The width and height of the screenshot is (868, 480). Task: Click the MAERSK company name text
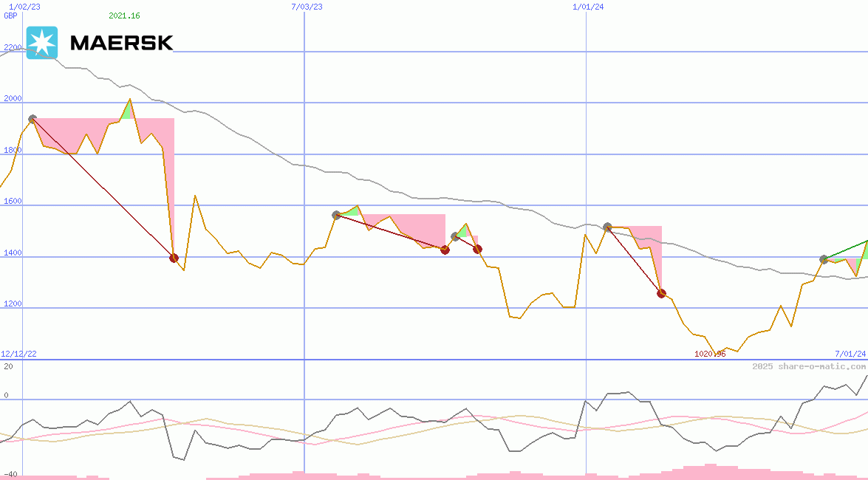pos(121,44)
